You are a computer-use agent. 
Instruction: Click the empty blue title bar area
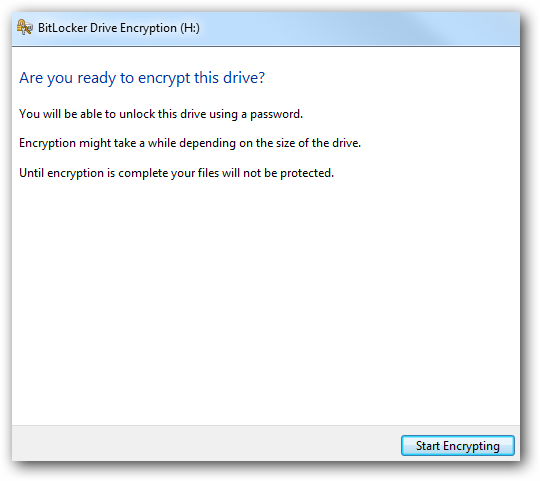[358, 28]
